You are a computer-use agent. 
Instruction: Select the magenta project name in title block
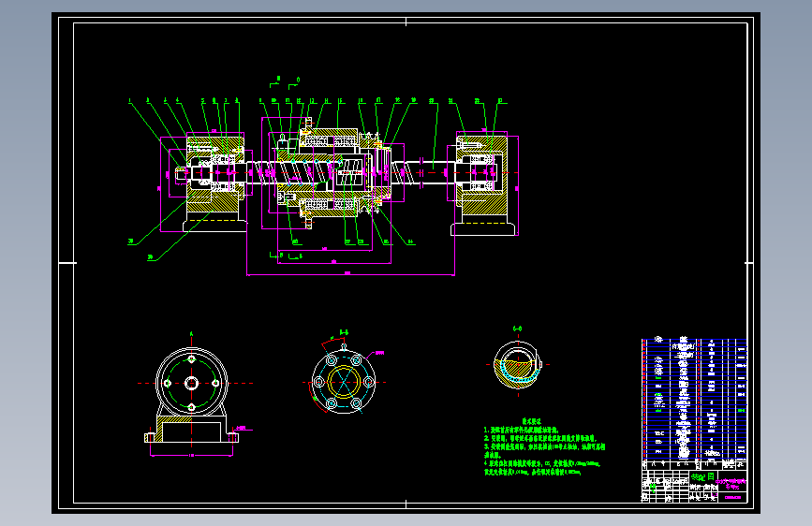731,484
